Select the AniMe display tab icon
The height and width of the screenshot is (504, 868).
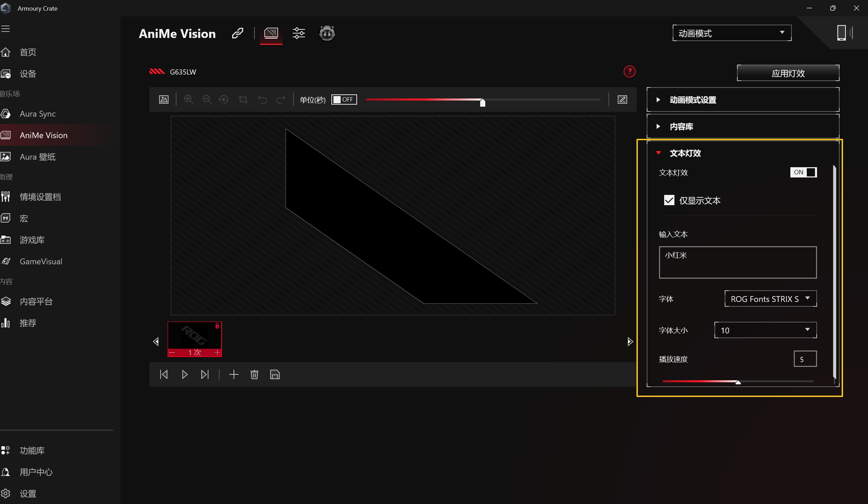(271, 34)
